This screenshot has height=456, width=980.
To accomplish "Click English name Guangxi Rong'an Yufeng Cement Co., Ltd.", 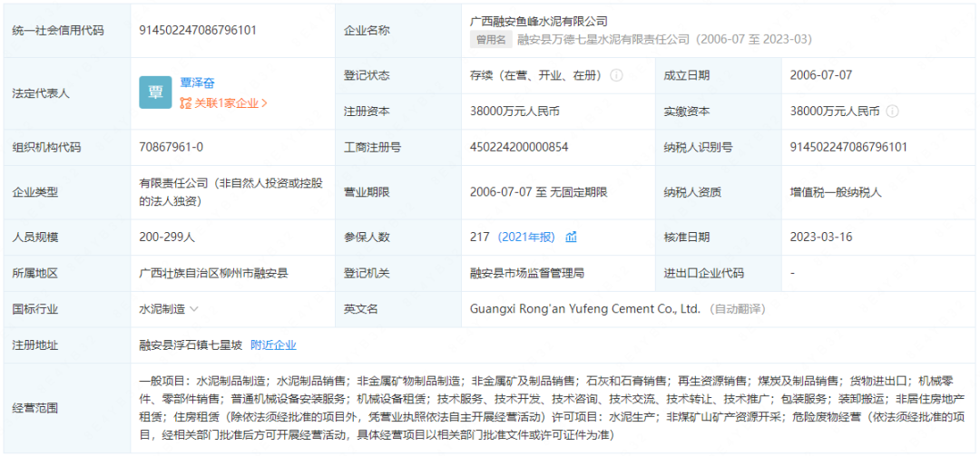I will [585, 308].
